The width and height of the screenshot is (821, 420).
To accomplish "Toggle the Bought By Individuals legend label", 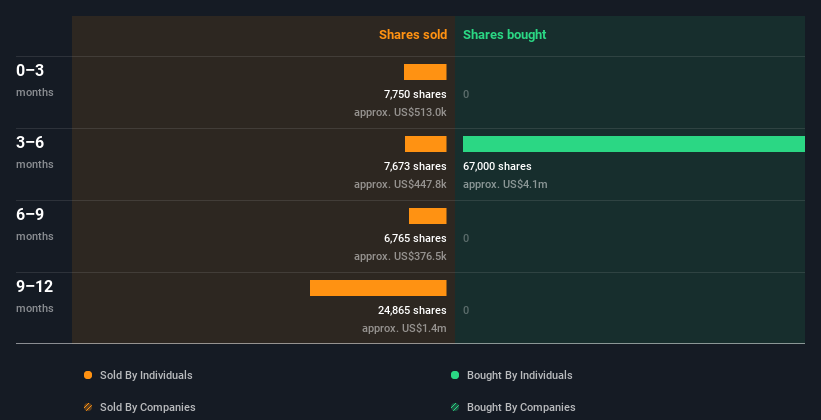I will (x=519, y=375).
